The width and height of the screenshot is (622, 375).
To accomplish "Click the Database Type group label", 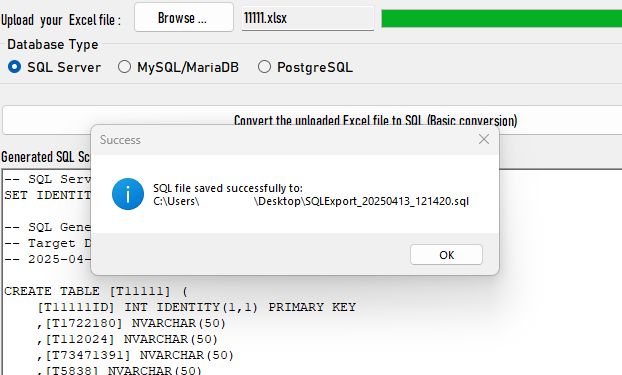I will tap(53, 44).
